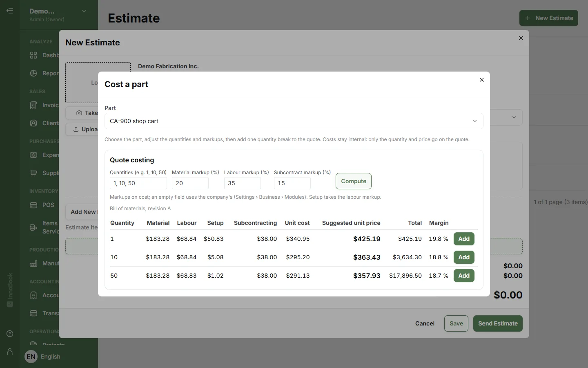Open the Suppliers sidebar icon
The image size is (588, 368).
coord(33,173)
